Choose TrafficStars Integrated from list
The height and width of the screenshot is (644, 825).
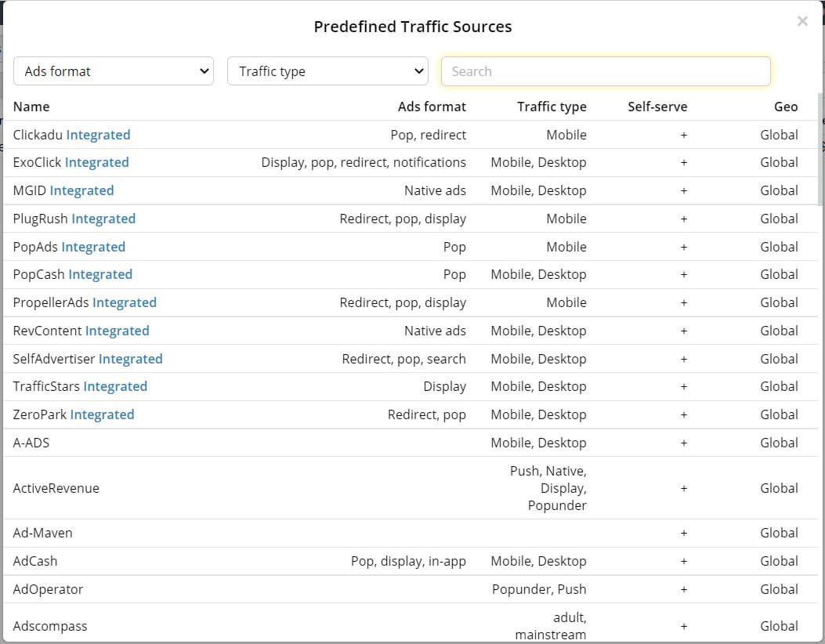[x=80, y=386]
